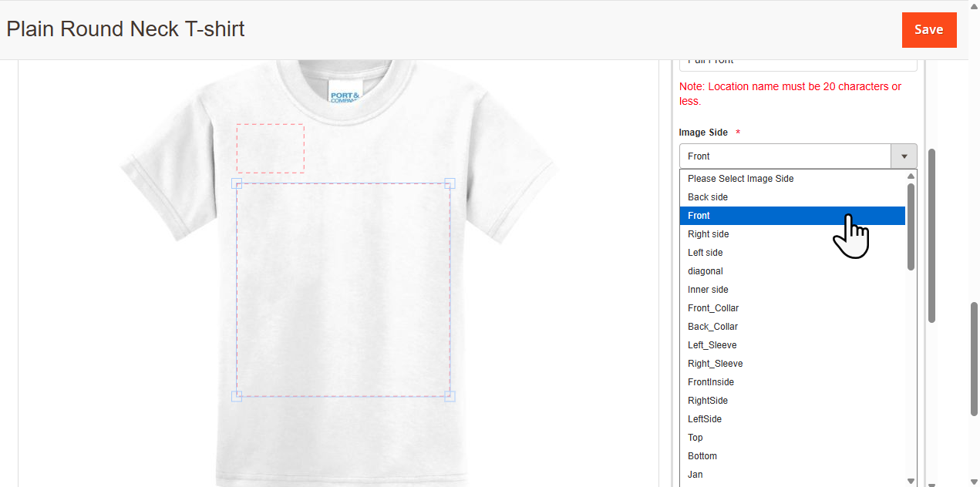Select 'FrontInside' from dropdown

tap(710, 382)
